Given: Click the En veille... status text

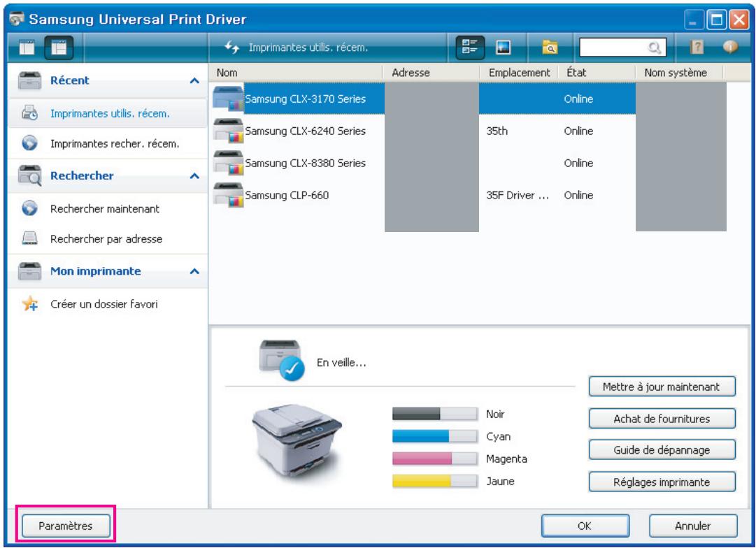Looking at the screenshot, I should click(x=341, y=363).
